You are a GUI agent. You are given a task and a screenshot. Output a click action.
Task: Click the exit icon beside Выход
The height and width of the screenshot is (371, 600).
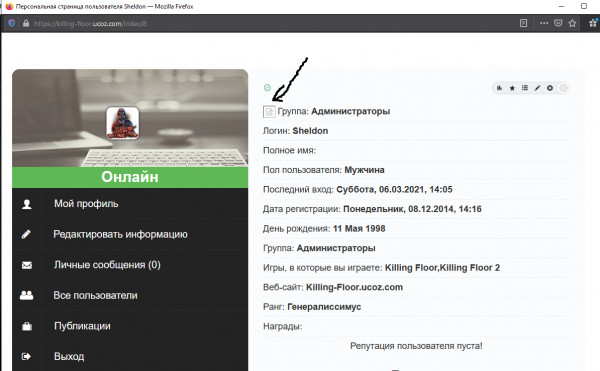[26, 356]
